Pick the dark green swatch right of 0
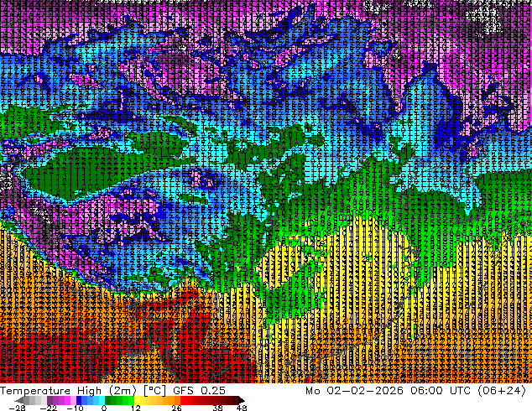532x411 pixels. [x=108, y=400]
